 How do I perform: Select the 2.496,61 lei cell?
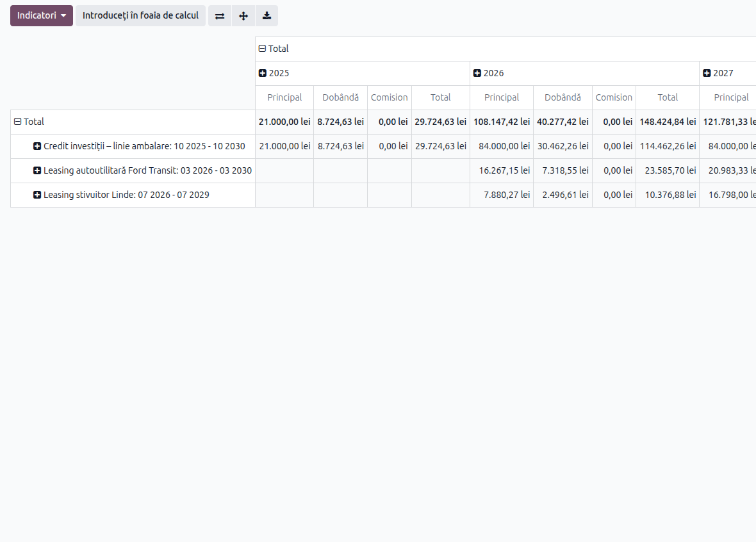[563, 195]
